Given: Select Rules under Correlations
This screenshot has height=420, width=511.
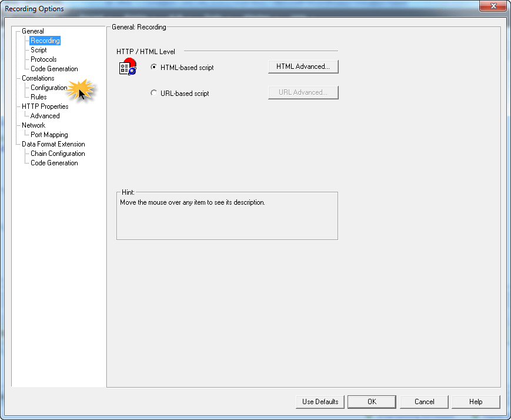Looking at the screenshot, I should (39, 97).
